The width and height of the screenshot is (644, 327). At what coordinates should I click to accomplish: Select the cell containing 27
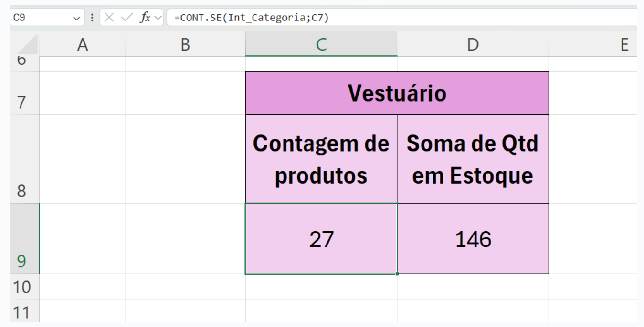(x=321, y=237)
